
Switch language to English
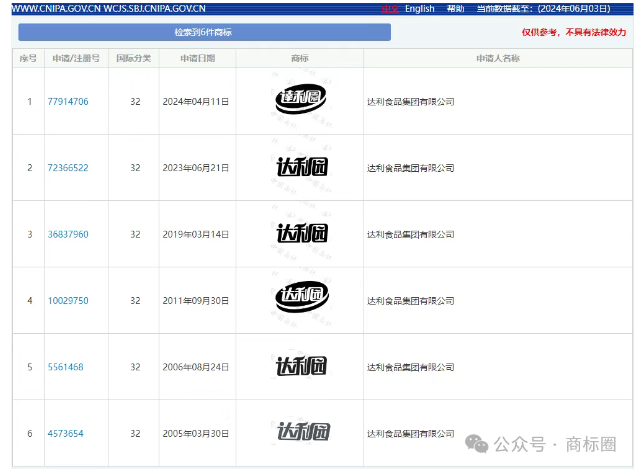click(419, 9)
